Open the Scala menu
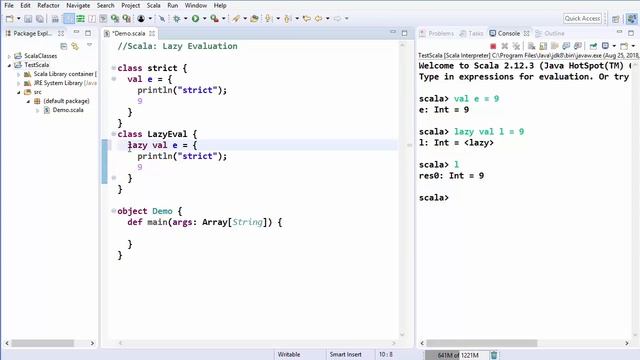640x360 pixels. pos(153,6)
